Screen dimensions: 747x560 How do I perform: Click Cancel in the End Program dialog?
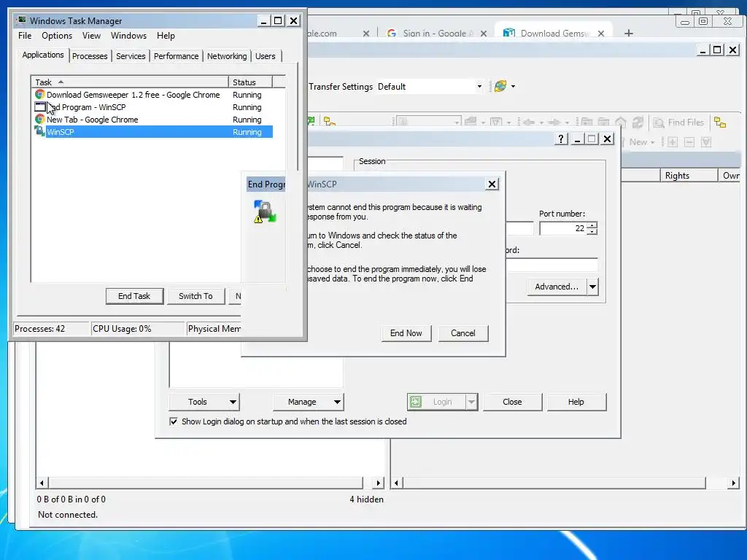coord(463,333)
